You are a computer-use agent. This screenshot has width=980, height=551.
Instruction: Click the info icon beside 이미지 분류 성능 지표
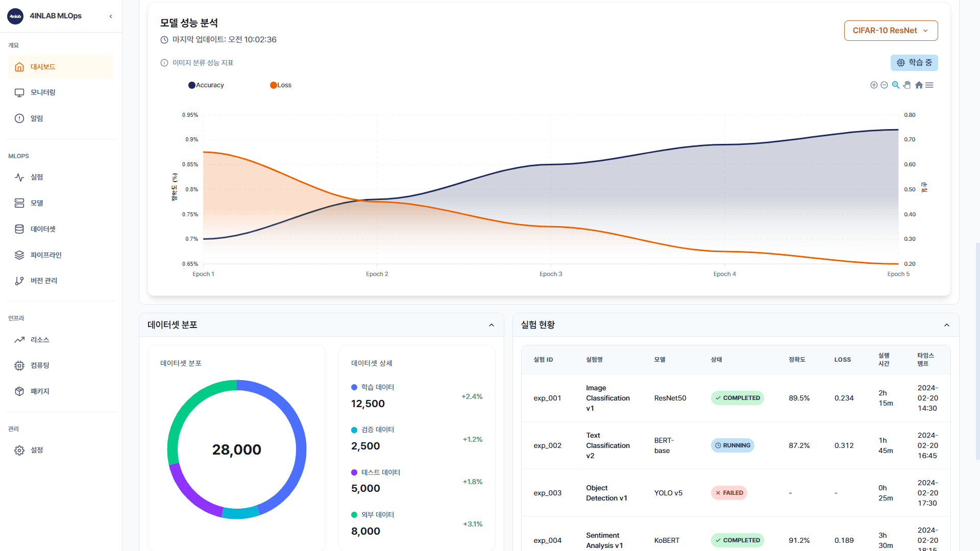coord(164,63)
